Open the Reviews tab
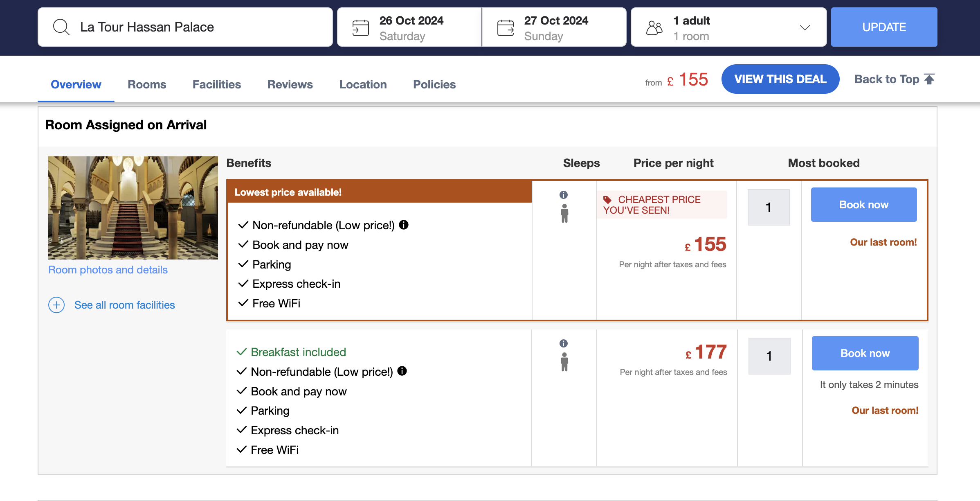 tap(290, 84)
